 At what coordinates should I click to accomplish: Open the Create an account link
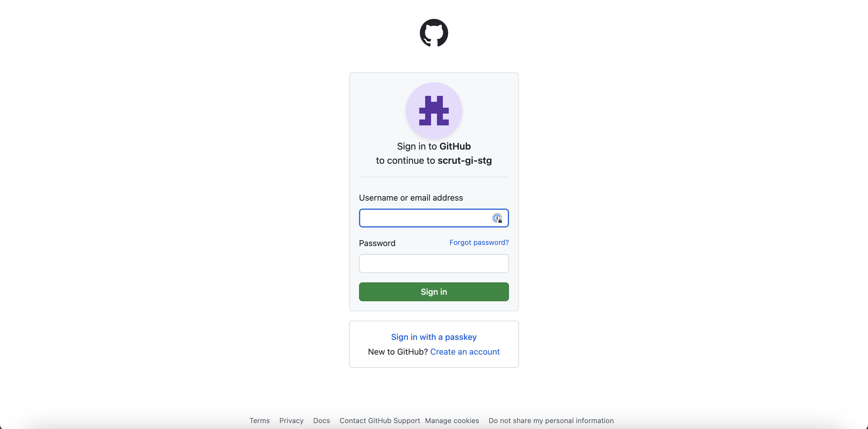(x=465, y=352)
